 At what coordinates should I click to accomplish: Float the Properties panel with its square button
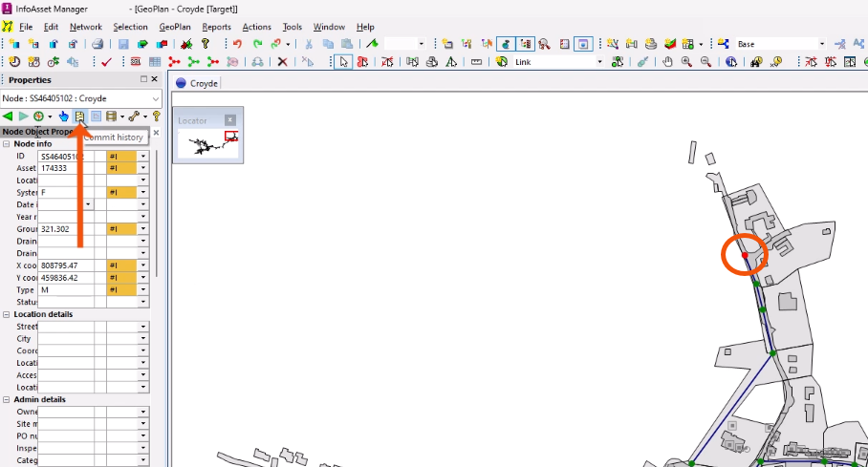click(x=144, y=79)
